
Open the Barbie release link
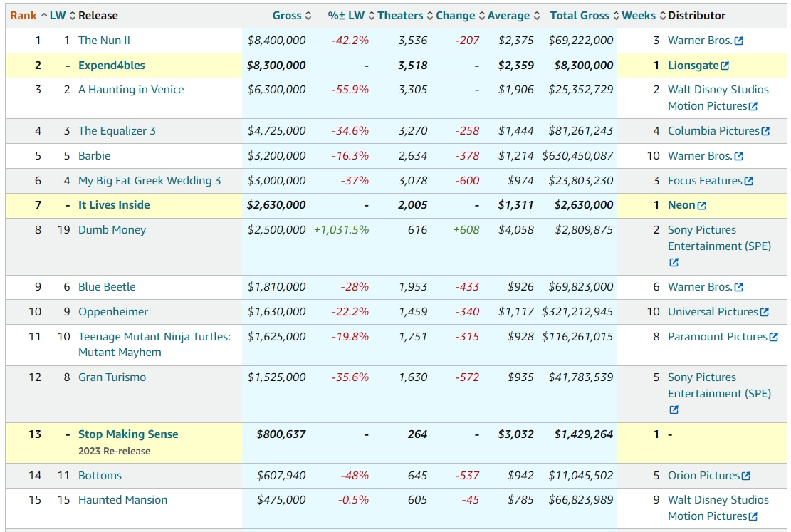tap(94, 155)
